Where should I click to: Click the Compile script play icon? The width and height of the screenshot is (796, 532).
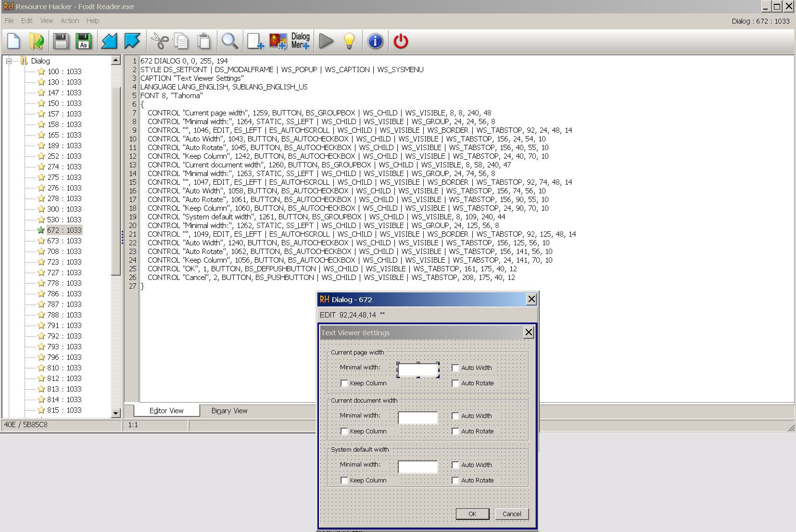point(326,41)
